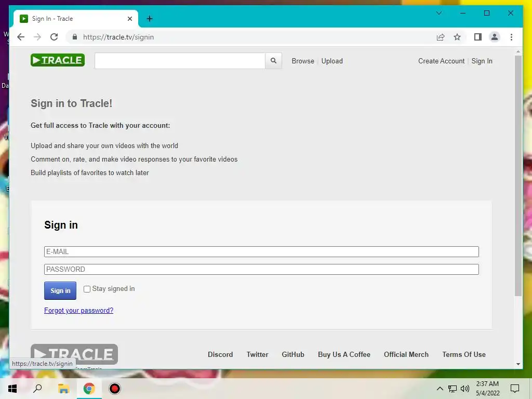
Task: Open the Chrome side panel icon
Action: [x=478, y=37]
